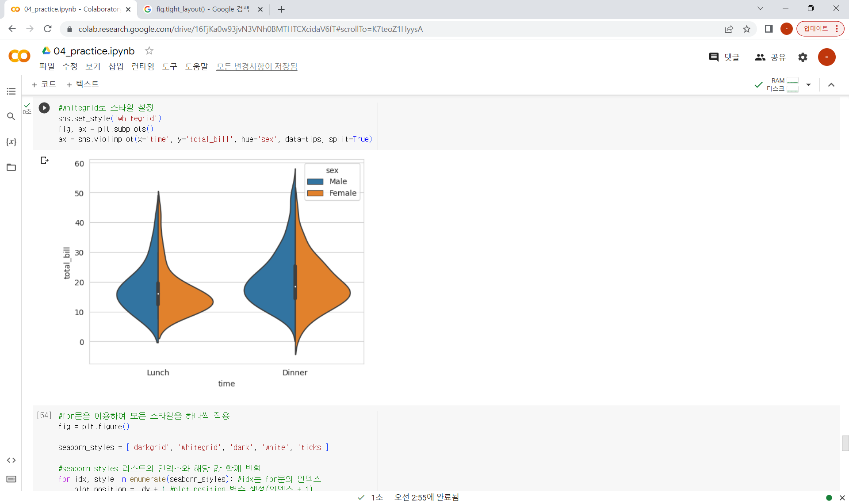849x504 pixels.
Task: Open the code snippets panel
Action: 11,460
